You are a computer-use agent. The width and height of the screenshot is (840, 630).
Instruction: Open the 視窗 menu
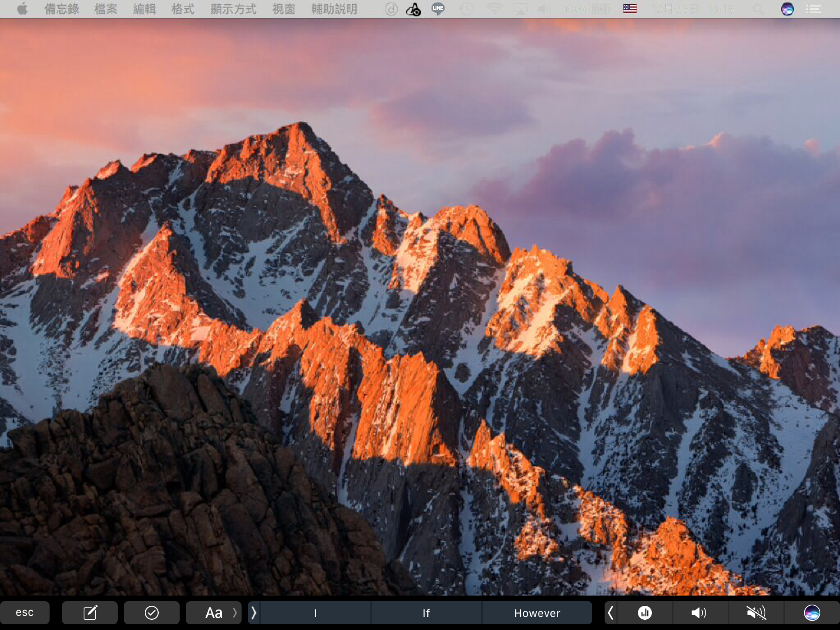coord(284,9)
